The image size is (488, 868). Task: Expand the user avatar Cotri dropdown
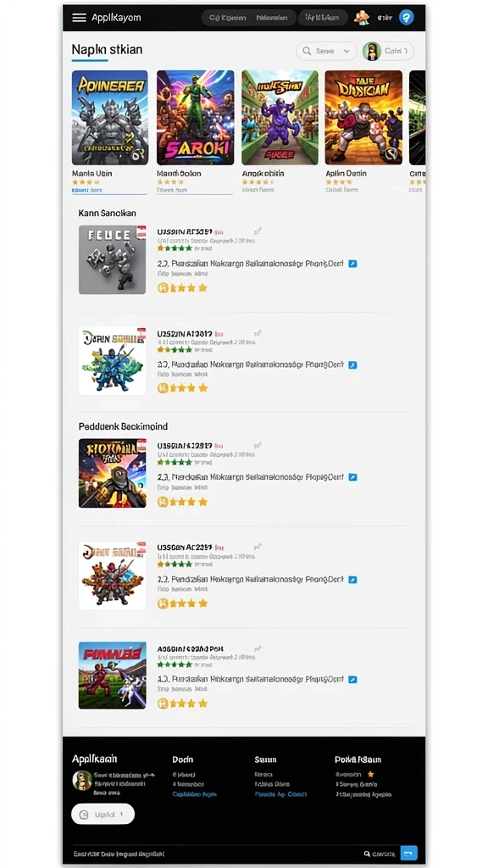click(388, 51)
